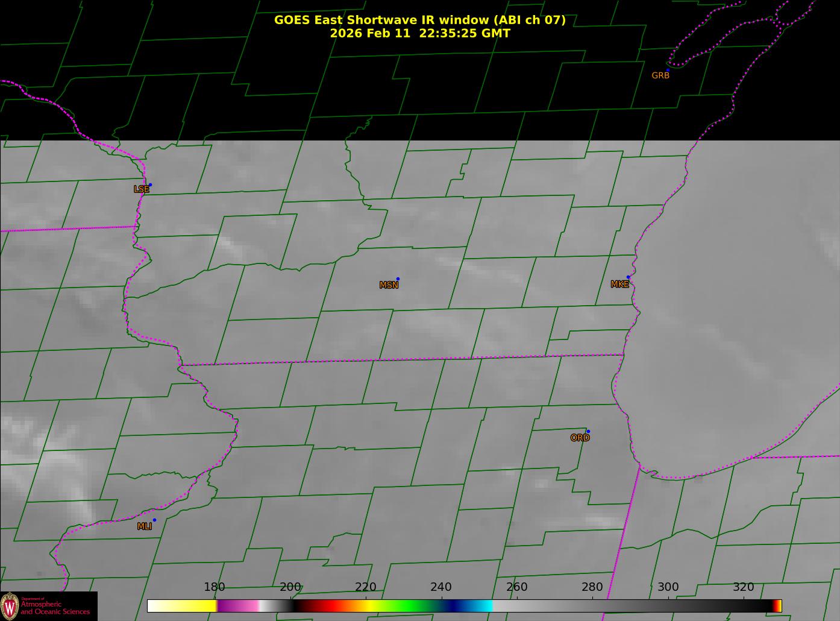Image resolution: width=840 pixels, height=621 pixels.
Task: Click the ORD station marker label
Action: (x=580, y=438)
